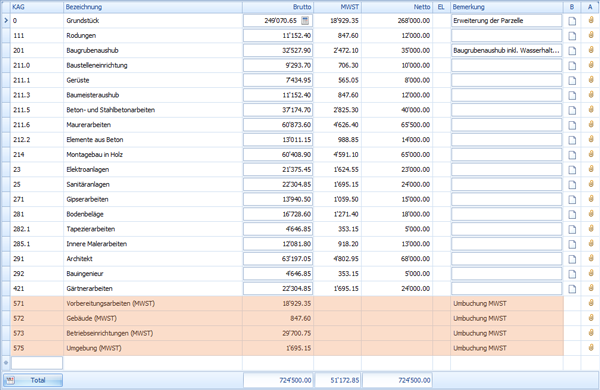Viewport: 600px width, 390px height.
Task: Open document icon for Elemente aus Beton
Action: tap(572, 140)
